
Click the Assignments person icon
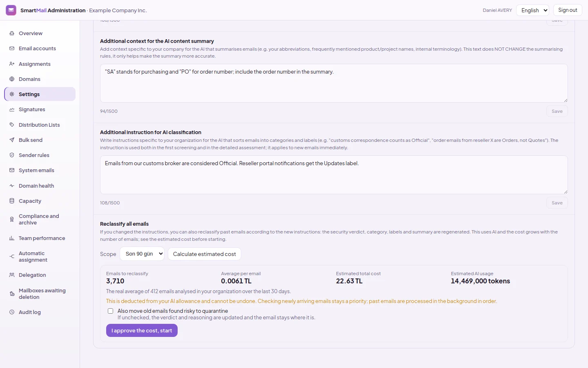12,64
